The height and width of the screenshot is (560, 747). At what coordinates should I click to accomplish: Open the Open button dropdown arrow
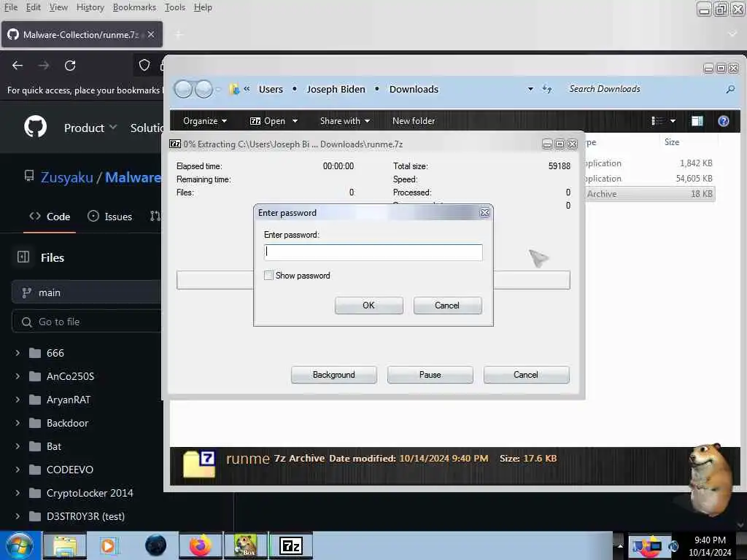click(295, 121)
